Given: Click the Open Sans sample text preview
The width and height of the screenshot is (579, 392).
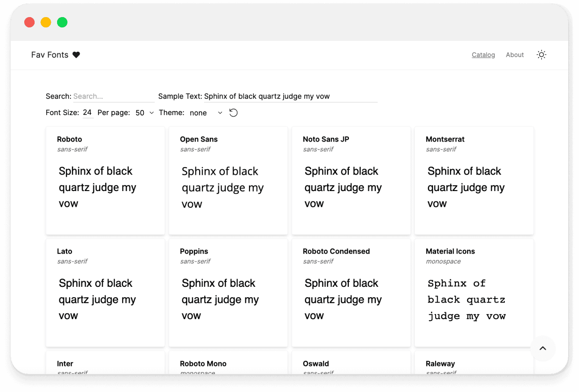Looking at the screenshot, I should [x=223, y=187].
